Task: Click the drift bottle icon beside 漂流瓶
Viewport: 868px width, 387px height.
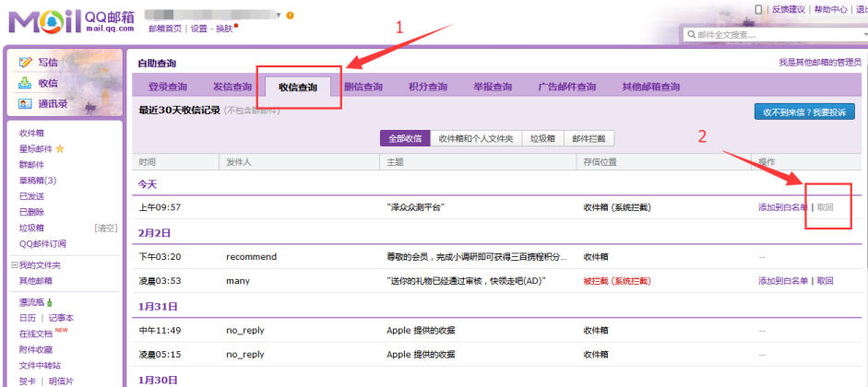Action: pyautogui.click(x=50, y=302)
